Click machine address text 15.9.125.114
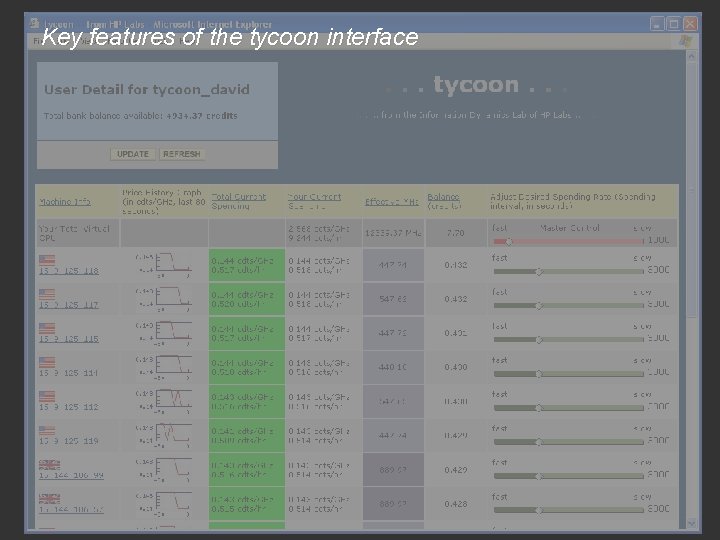This screenshot has height=540, width=720. pos(69,373)
